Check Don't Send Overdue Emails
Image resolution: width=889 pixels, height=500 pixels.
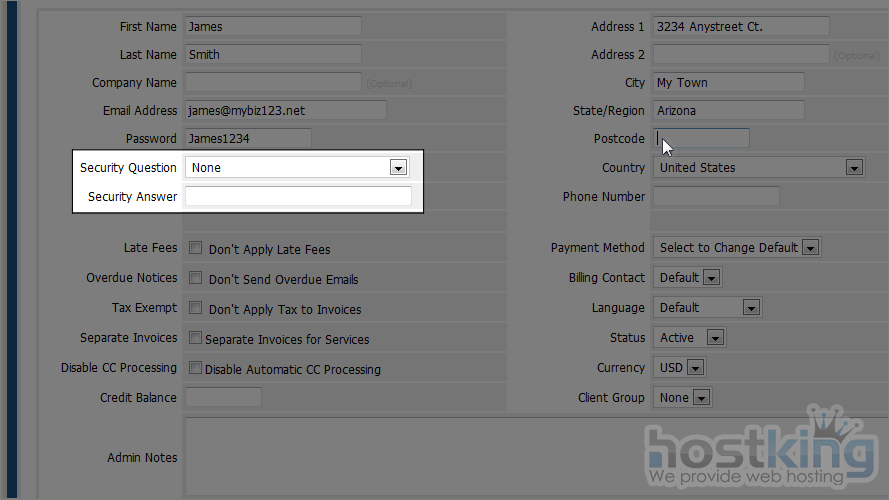[196, 278]
